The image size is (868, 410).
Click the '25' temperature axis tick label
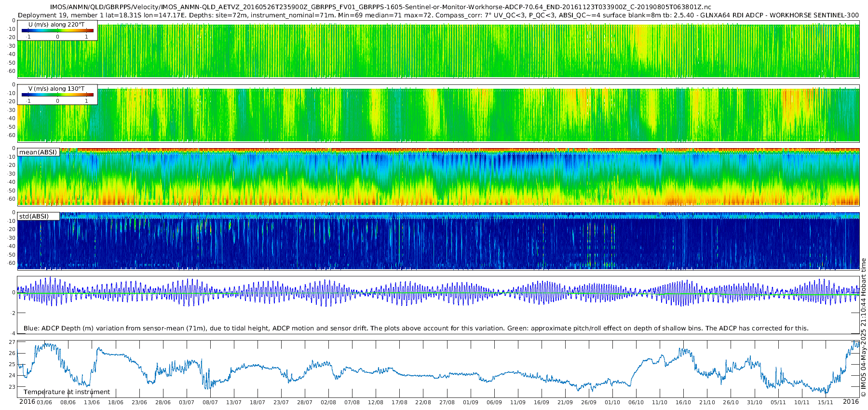[x=13, y=364]
